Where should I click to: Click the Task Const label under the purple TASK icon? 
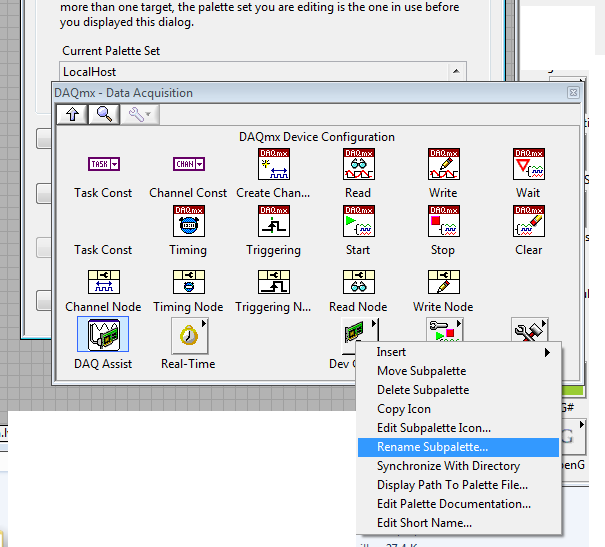tap(103, 192)
